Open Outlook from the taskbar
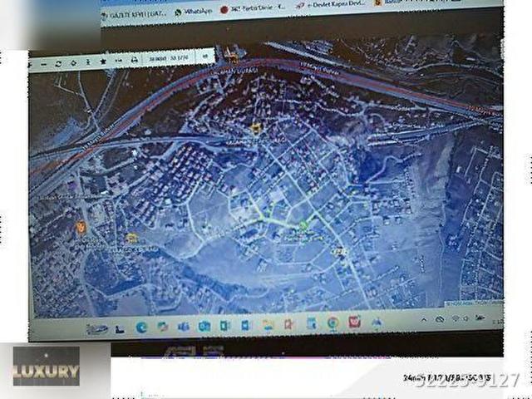This screenshot has width=532, height=399. pos(204,326)
